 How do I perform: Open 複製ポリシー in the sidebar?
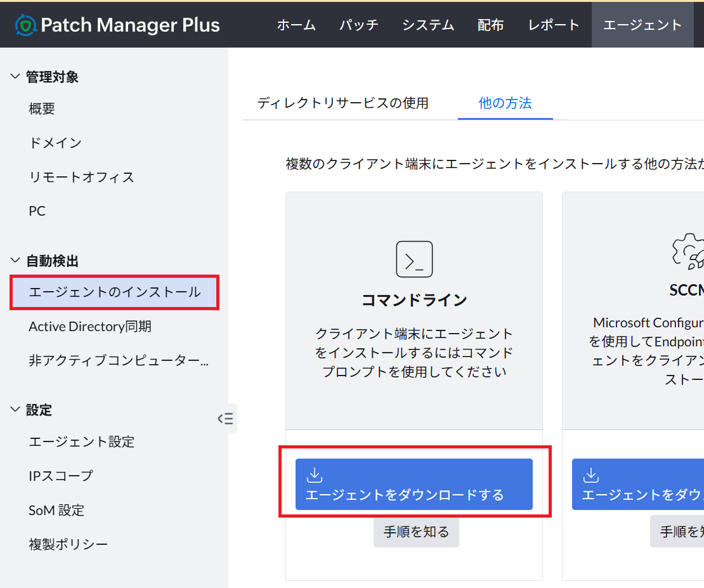coord(68,544)
